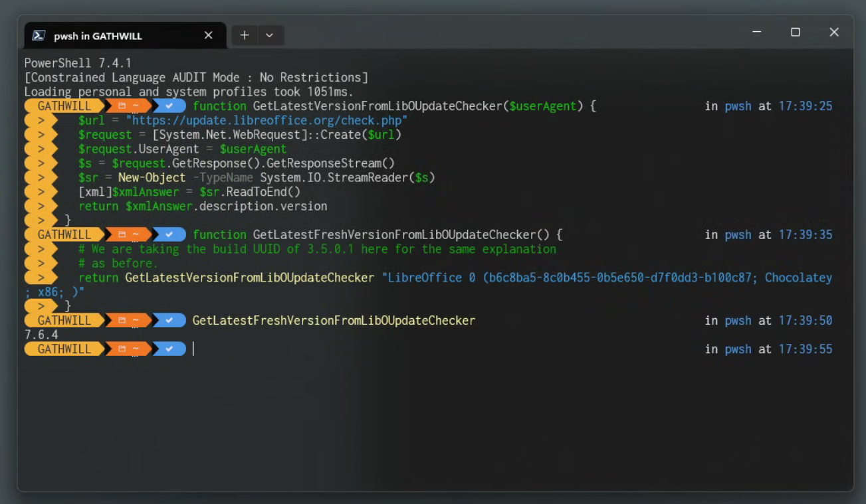Expand the new tab profiles dropdown chevron
This screenshot has height=504, width=866.
pyautogui.click(x=269, y=35)
